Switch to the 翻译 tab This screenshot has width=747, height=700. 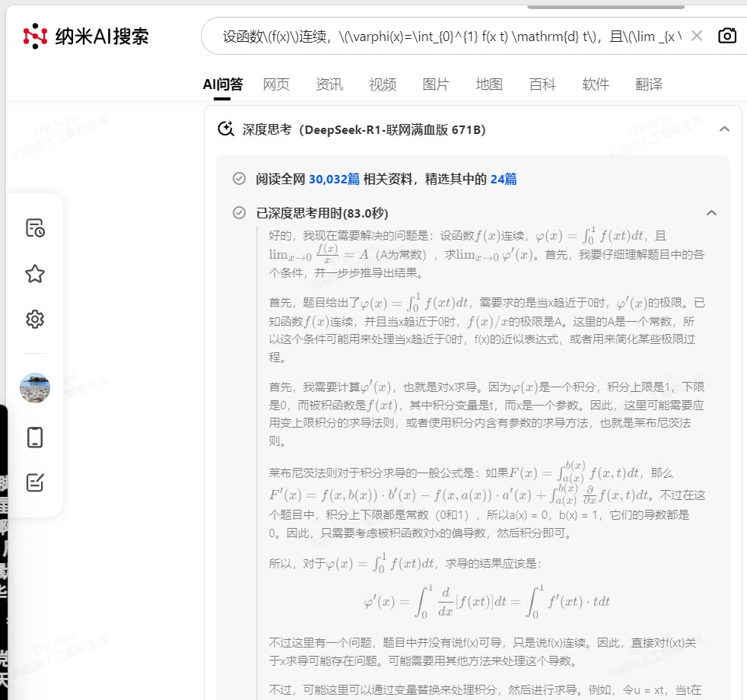tap(649, 84)
